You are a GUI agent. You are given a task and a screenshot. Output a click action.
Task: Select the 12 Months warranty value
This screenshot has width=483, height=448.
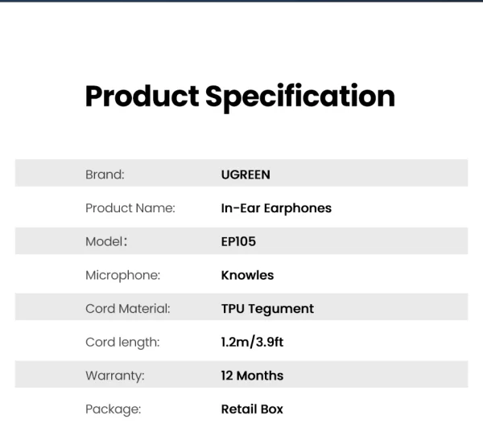(x=252, y=376)
